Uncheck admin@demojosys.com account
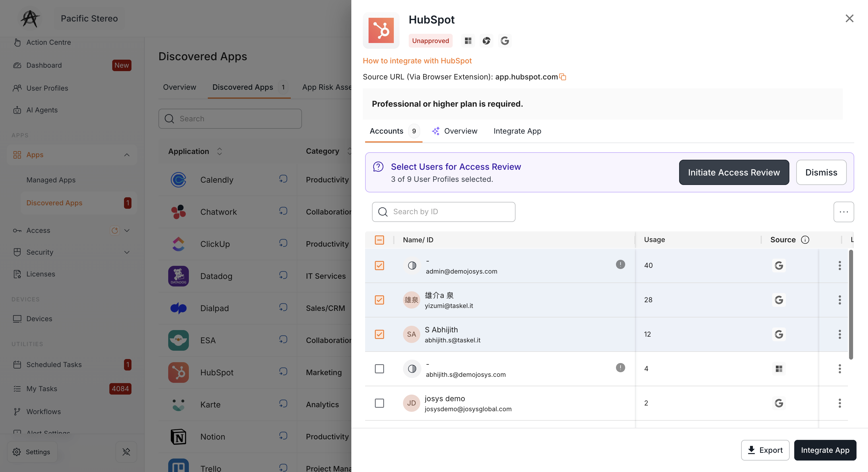 point(379,266)
